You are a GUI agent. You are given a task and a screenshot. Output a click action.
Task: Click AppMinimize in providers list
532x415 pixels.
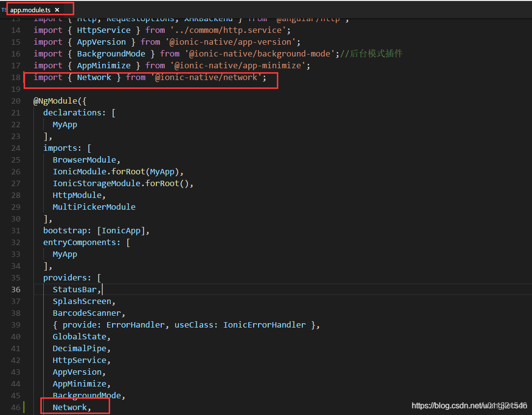tap(79, 384)
